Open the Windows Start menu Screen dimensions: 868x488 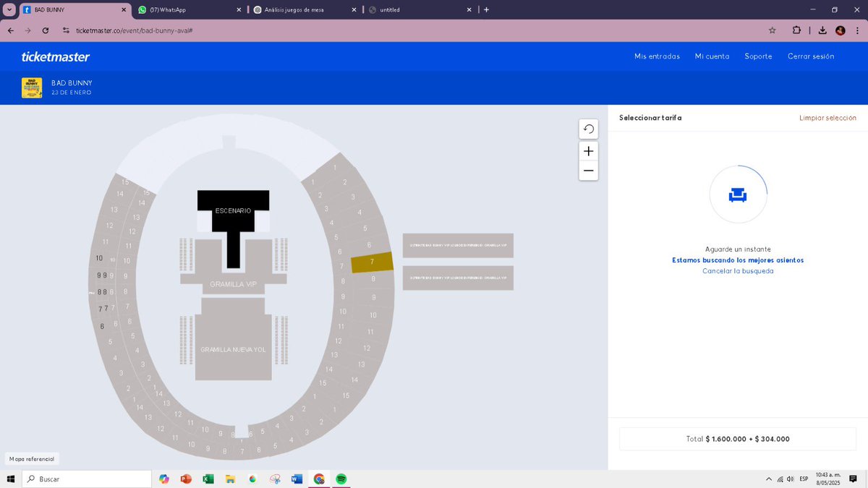point(11,479)
